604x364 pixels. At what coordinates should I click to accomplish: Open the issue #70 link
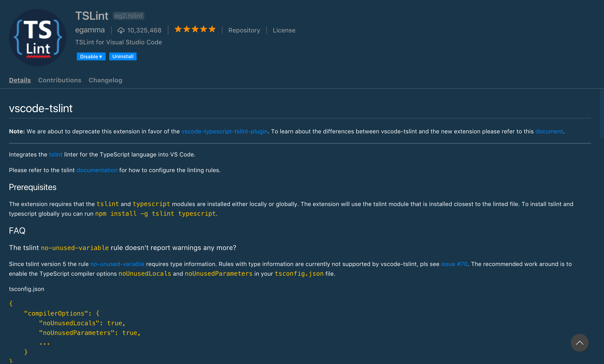(x=454, y=264)
